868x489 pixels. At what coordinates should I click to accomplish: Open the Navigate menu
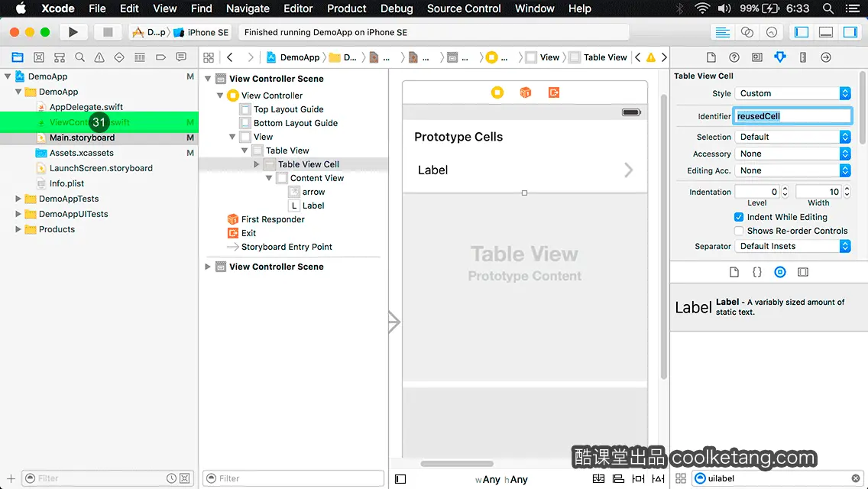[x=248, y=8]
